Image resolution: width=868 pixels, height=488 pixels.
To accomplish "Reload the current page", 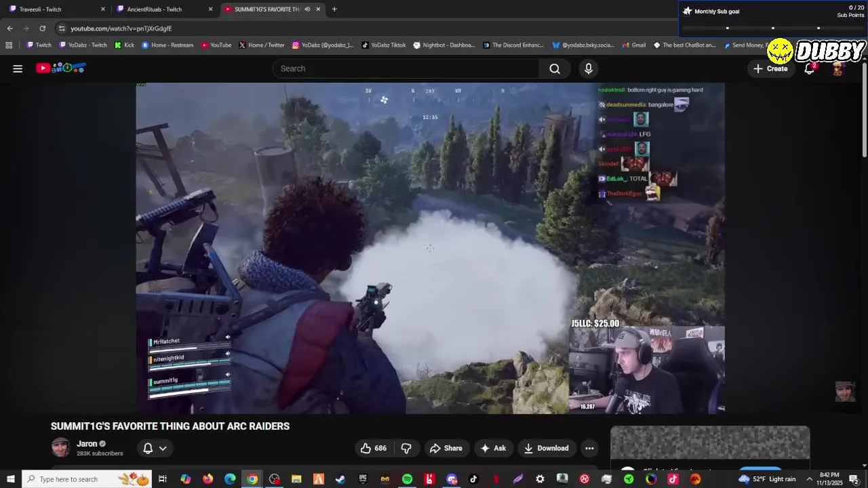I will 42,28.
